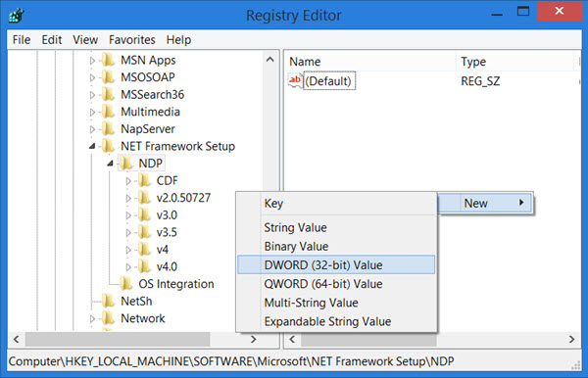This screenshot has width=588, height=378.
Task: Expand the v3.0 subkey
Action: coord(128,215)
